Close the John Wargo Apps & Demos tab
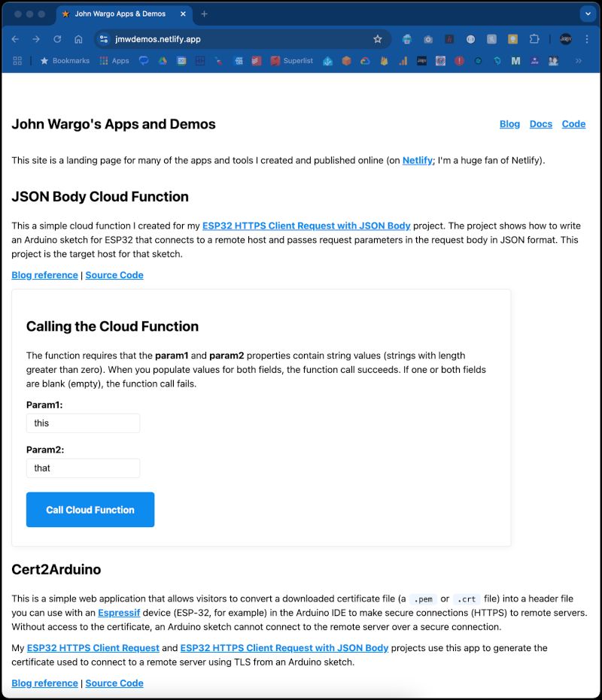The width and height of the screenshot is (602, 700). pos(183,14)
